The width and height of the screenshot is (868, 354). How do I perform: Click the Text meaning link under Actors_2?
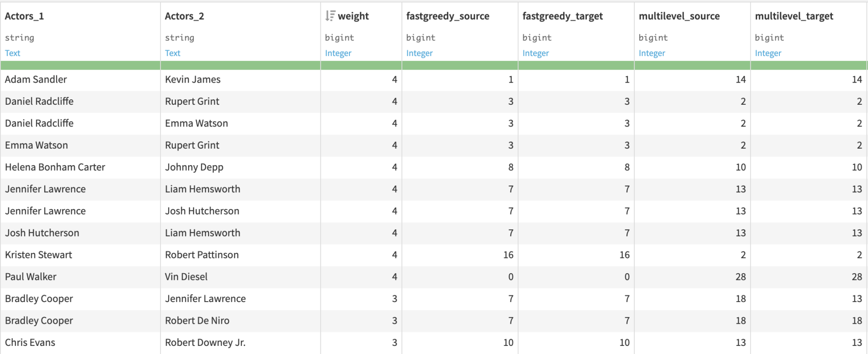click(173, 53)
